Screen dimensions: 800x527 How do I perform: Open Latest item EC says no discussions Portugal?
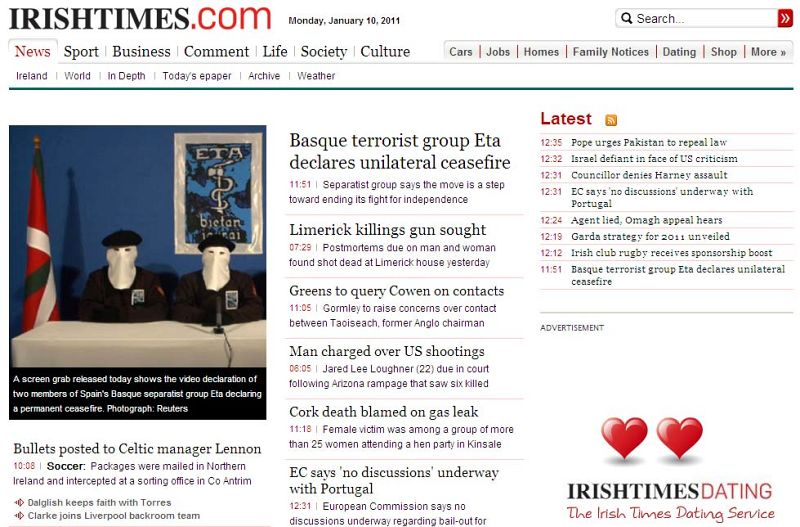pyautogui.click(x=662, y=197)
